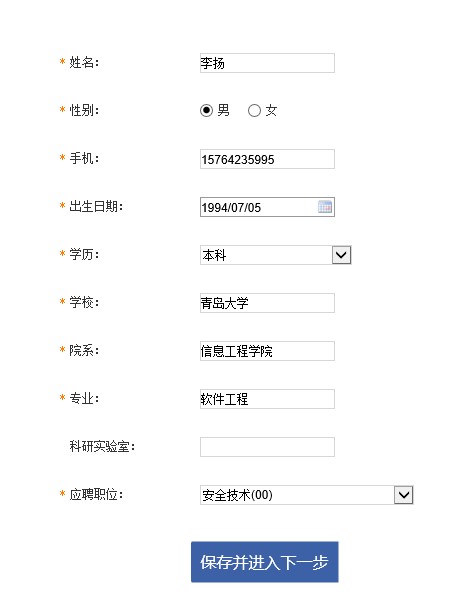Click the 出生日期 date text 1994/07/05
This screenshot has height=609, width=454.
click(x=231, y=207)
